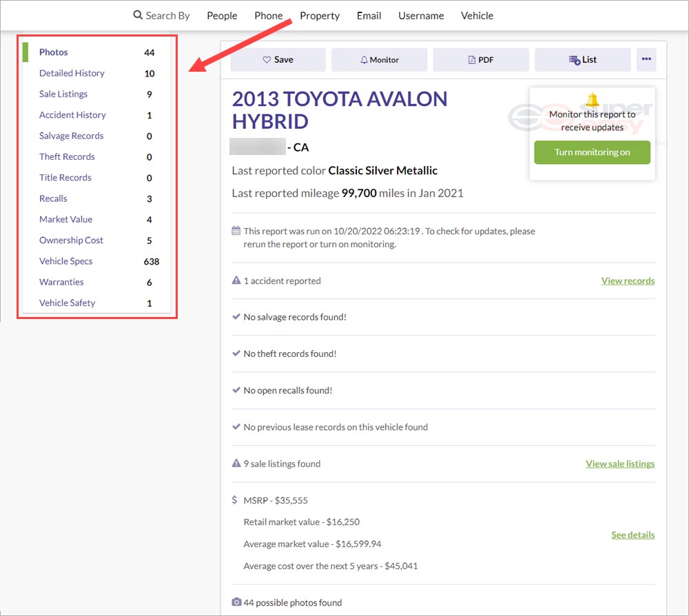Click the heart icon on Save
Image resolution: width=689 pixels, height=616 pixels.
tap(267, 60)
